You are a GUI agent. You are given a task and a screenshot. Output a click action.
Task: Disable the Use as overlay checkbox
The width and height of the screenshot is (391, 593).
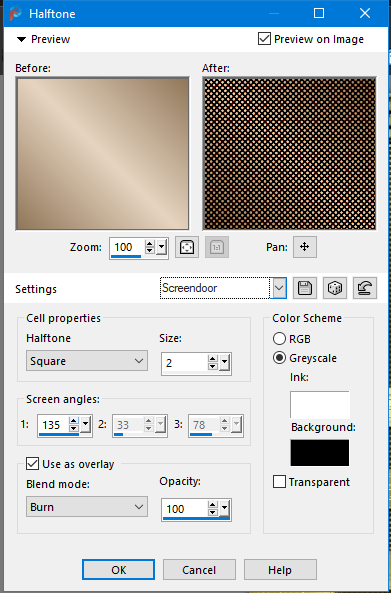point(33,464)
